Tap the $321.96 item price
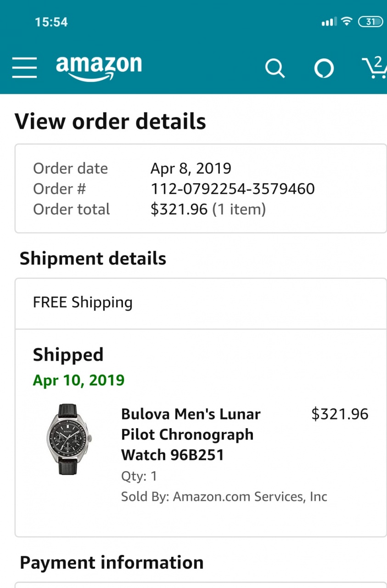387x588 pixels. tap(340, 414)
